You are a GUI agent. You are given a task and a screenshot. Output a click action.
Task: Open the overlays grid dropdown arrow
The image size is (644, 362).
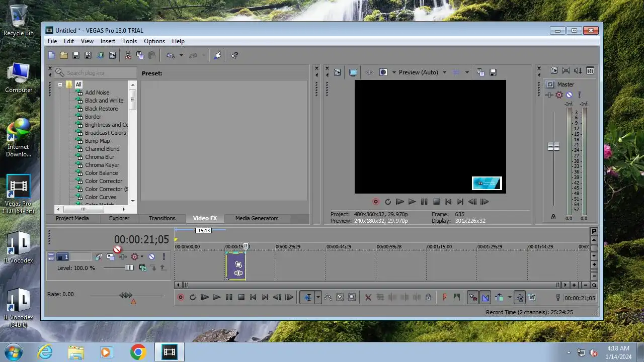pyautogui.click(x=467, y=72)
